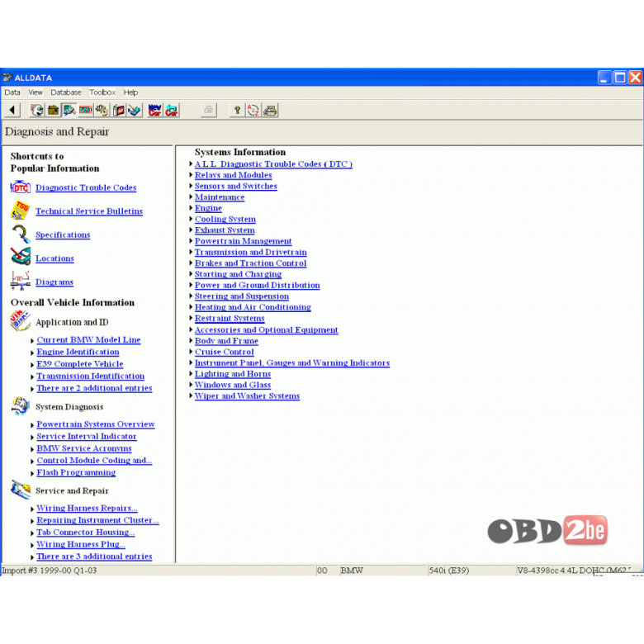Screen dimensions: 644x644
Task: Open the home toolbar icon
Action: [x=53, y=110]
